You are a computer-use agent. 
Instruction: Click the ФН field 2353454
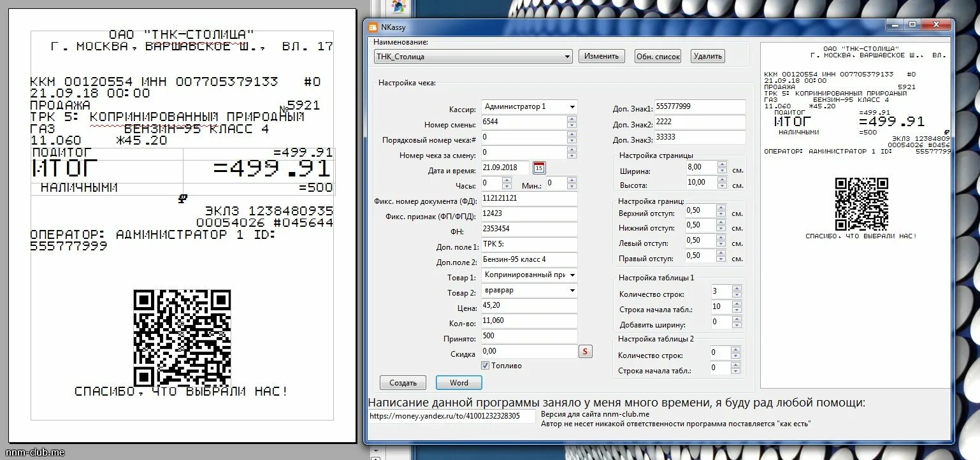pyautogui.click(x=529, y=229)
